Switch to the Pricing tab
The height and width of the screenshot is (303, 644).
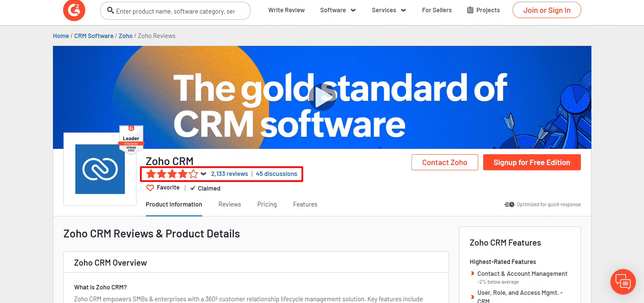[267, 204]
